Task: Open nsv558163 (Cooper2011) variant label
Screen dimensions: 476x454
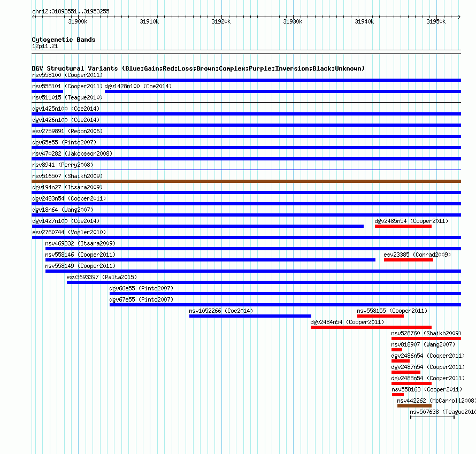Action: (x=427, y=389)
